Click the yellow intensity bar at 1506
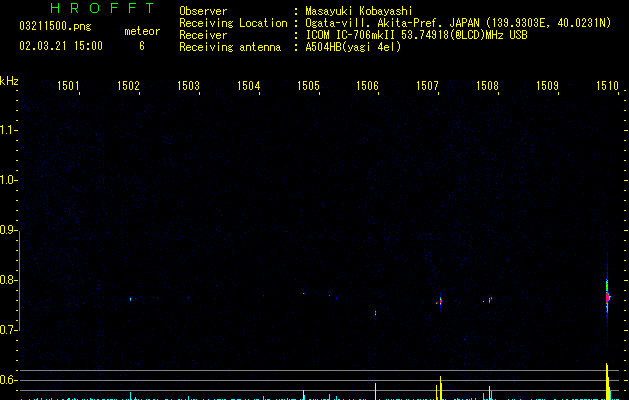 375,392
